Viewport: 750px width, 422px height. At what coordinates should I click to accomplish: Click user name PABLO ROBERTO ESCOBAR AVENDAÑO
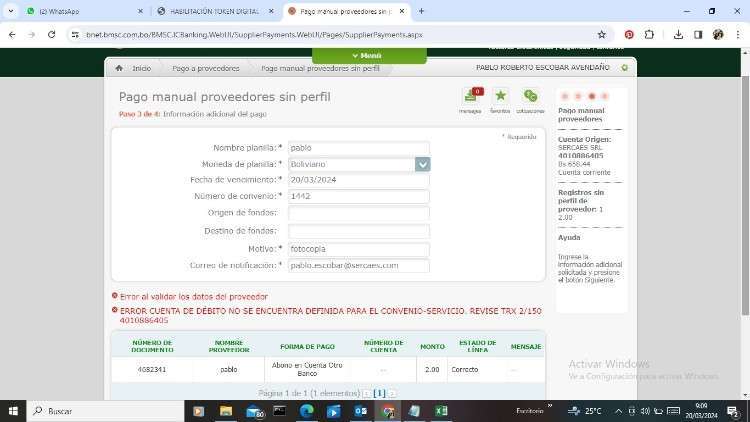point(542,68)
